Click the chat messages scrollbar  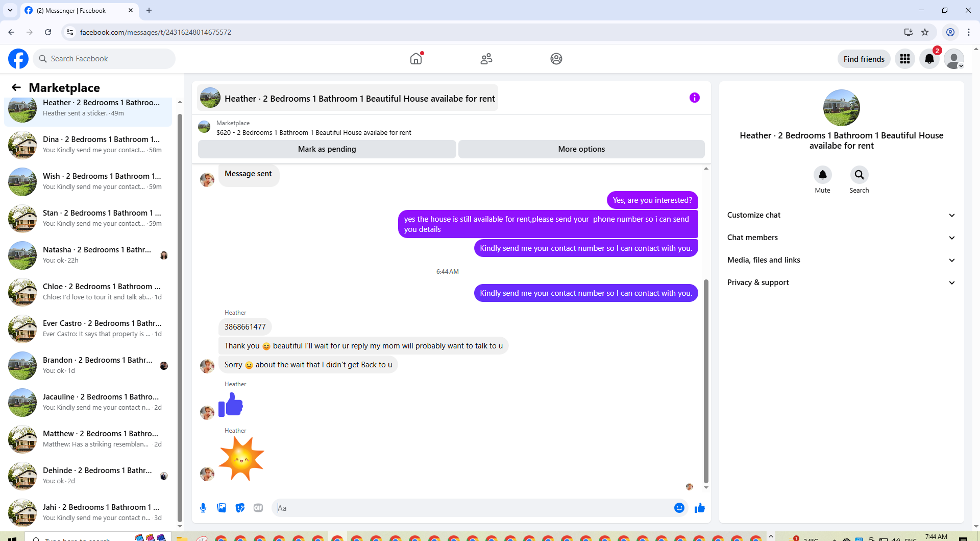(706, 381)
